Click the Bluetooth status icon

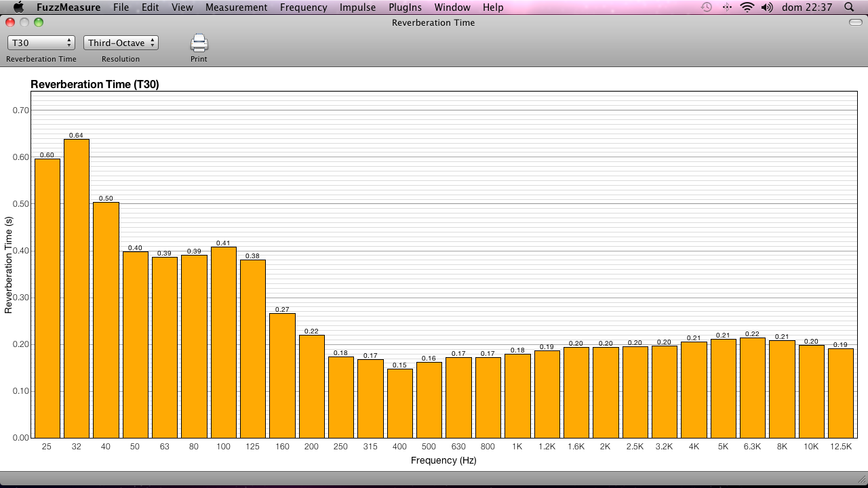point(727,7)
